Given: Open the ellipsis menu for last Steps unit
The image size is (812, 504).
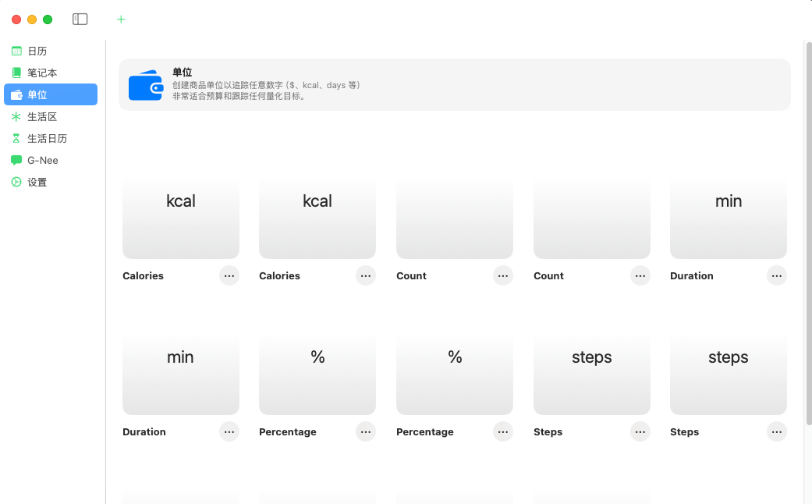Looking at the screenshot, I should 776,431.
